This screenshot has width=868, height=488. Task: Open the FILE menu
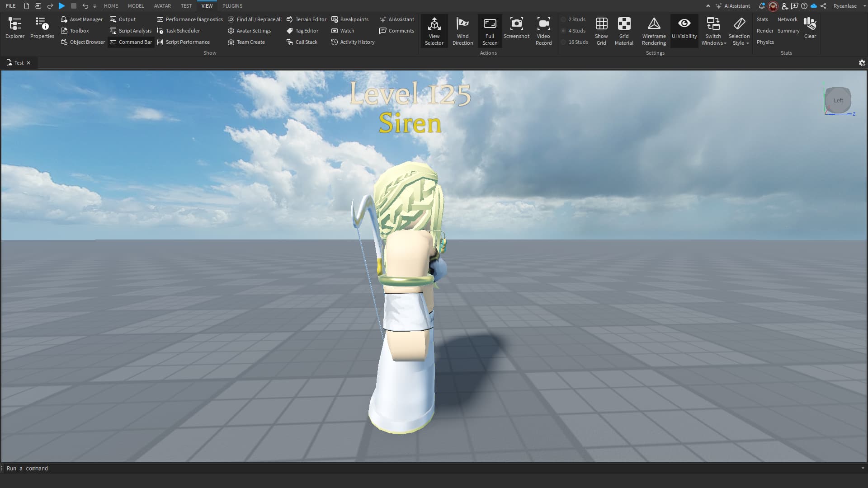pos(11,6)
